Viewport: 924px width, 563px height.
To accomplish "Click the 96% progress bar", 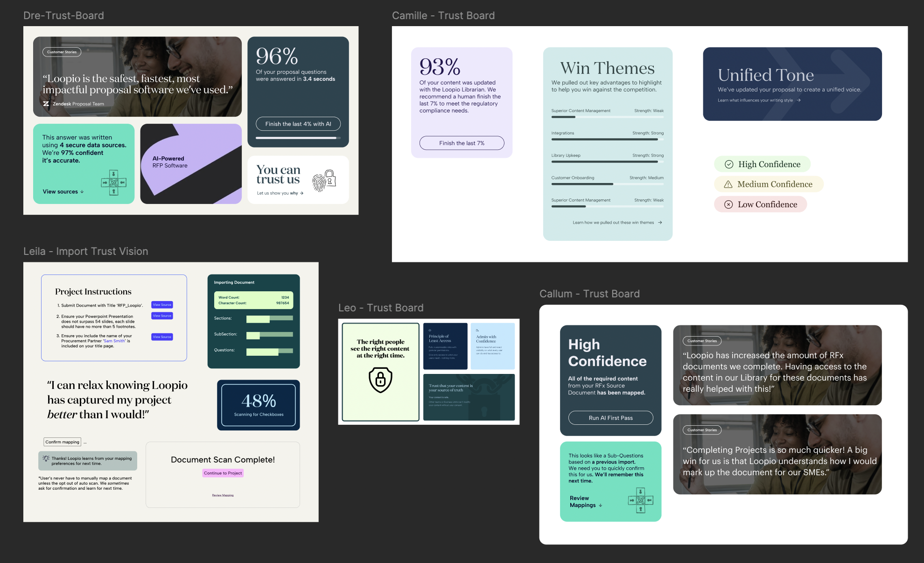I will (298, 138).
